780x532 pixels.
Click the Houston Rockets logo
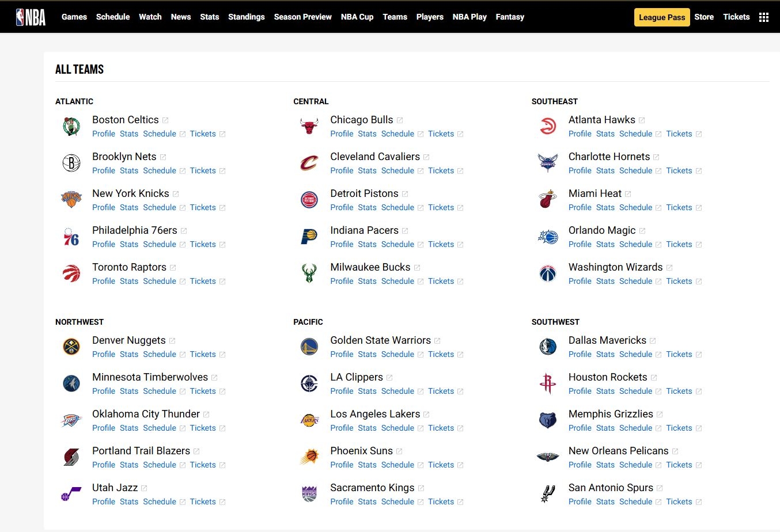547,383
